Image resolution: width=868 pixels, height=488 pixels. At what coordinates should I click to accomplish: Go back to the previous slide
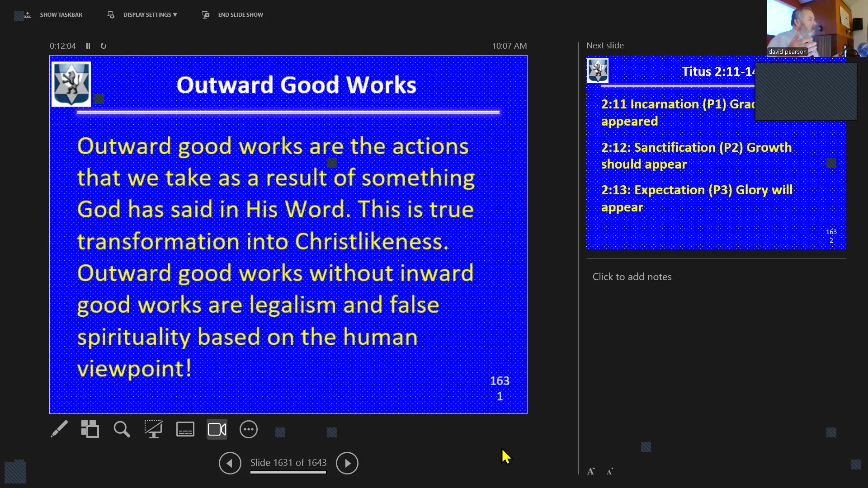coord(230,463)
